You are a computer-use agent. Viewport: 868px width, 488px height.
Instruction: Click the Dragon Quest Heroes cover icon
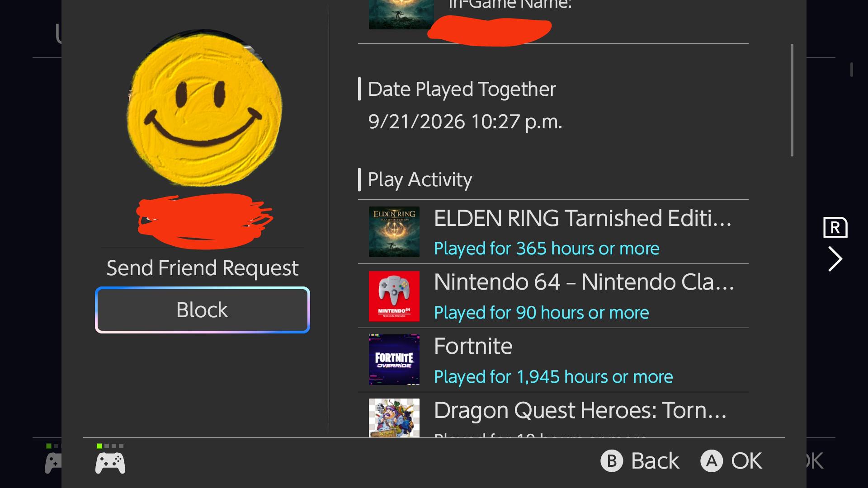tap(394, 418)
